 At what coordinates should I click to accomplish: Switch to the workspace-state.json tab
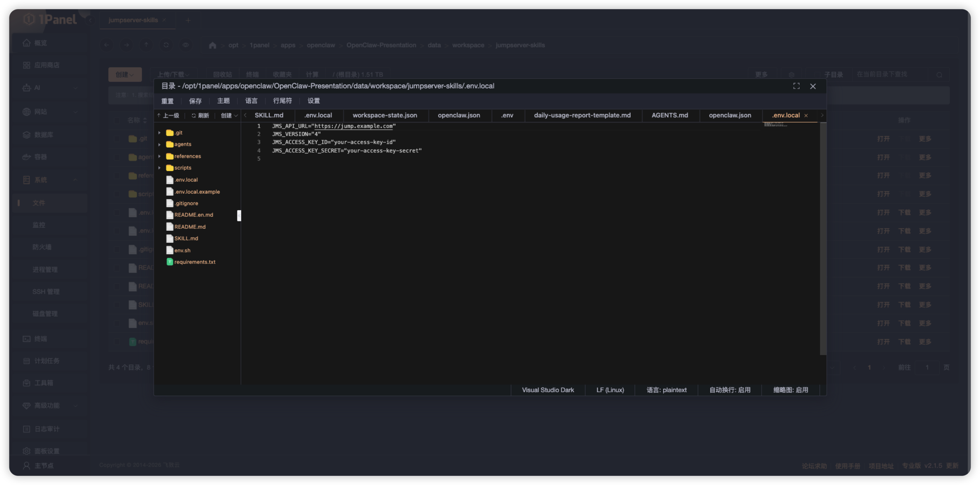click(384, 115)
